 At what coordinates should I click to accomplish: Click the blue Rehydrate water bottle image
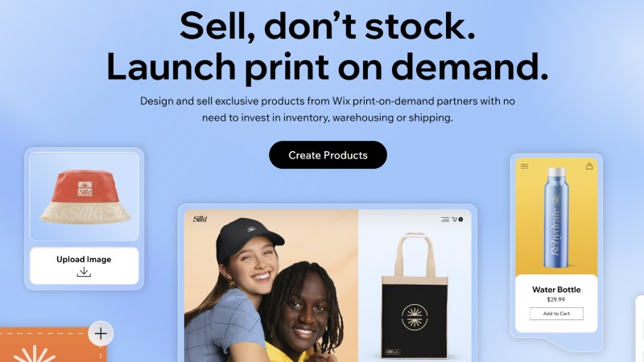[x=556, y=217]
